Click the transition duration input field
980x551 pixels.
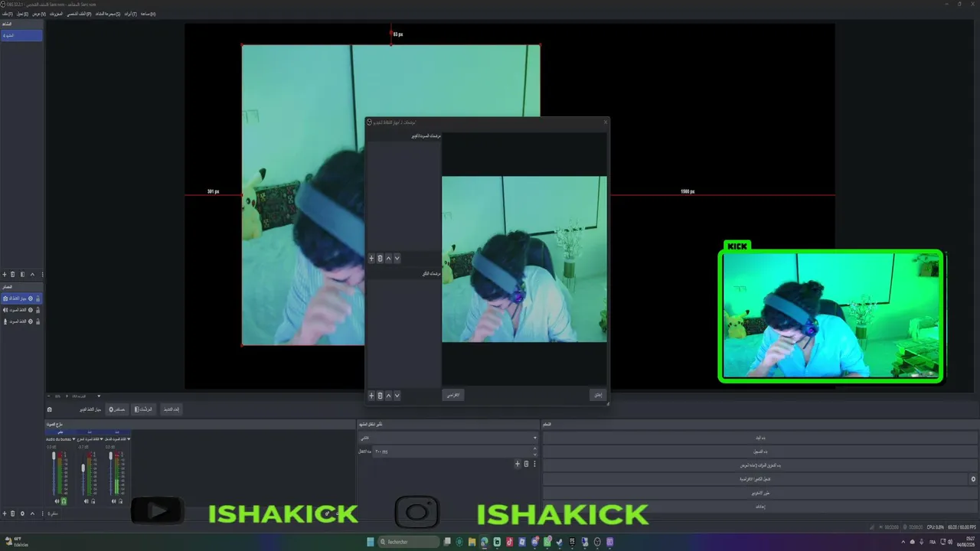(x=456, y=452)
